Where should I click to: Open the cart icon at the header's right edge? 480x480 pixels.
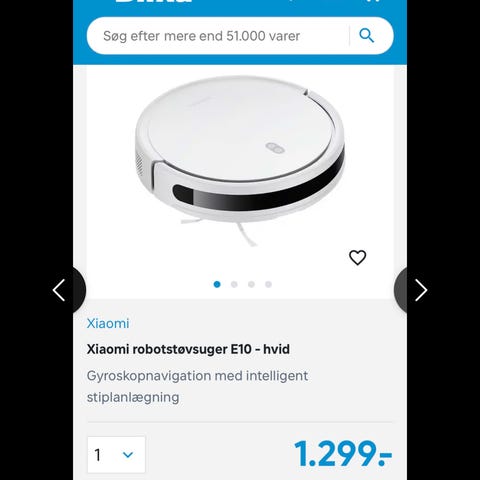tap(375, 1)
